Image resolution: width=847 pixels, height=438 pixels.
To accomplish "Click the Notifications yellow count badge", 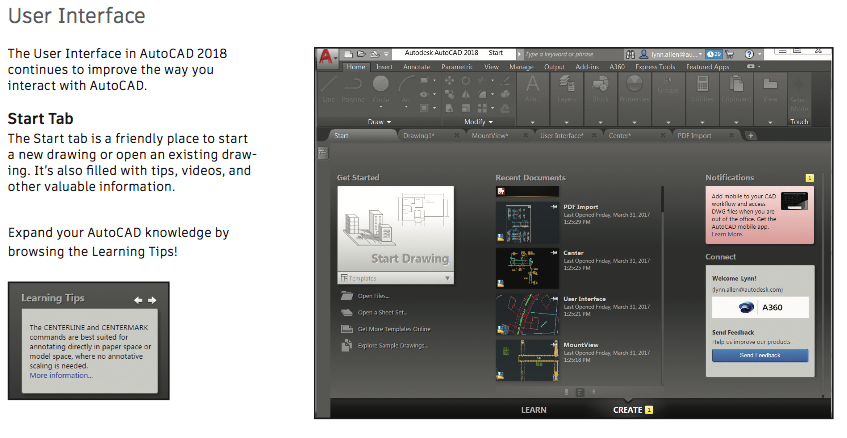I will point(809,178).
